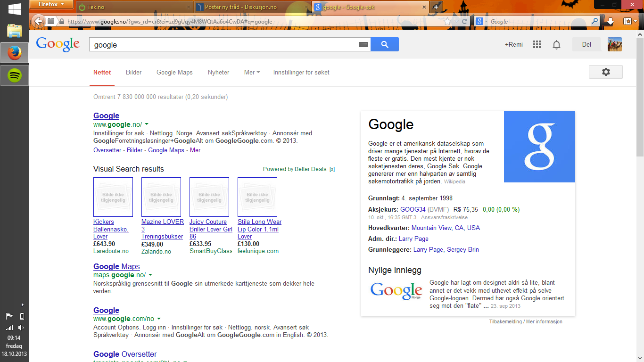The width and height of the screenshot is (644, 362).
Task: Open the green arrow next to www.google.no/
Action: tap(147, 124)
